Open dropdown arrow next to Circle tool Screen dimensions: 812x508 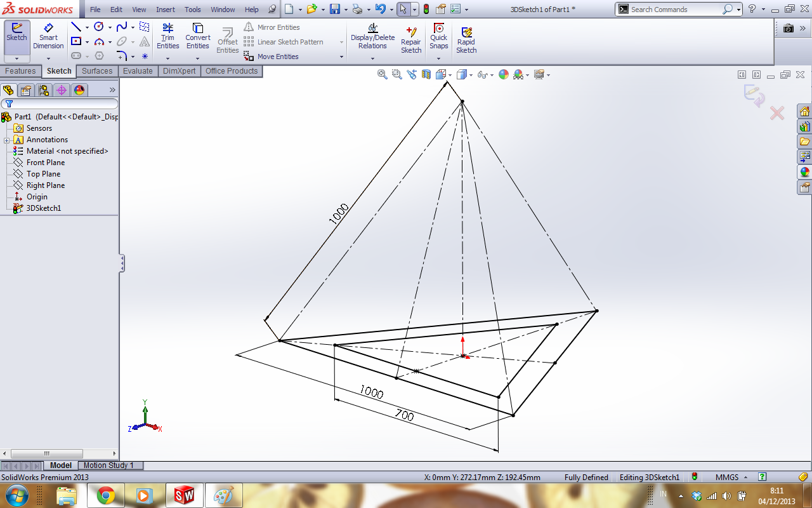click(x=110, y=27)
